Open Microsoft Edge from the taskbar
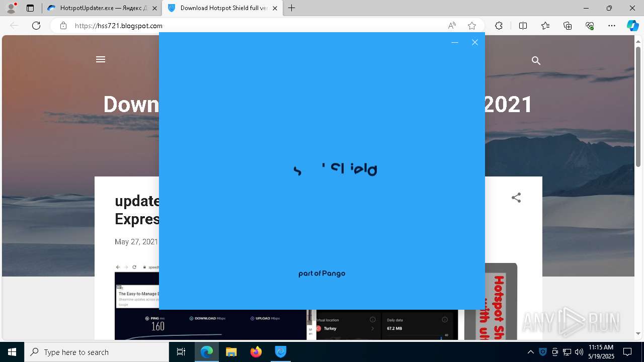This screenshot has width=644, height=362. 207,352
